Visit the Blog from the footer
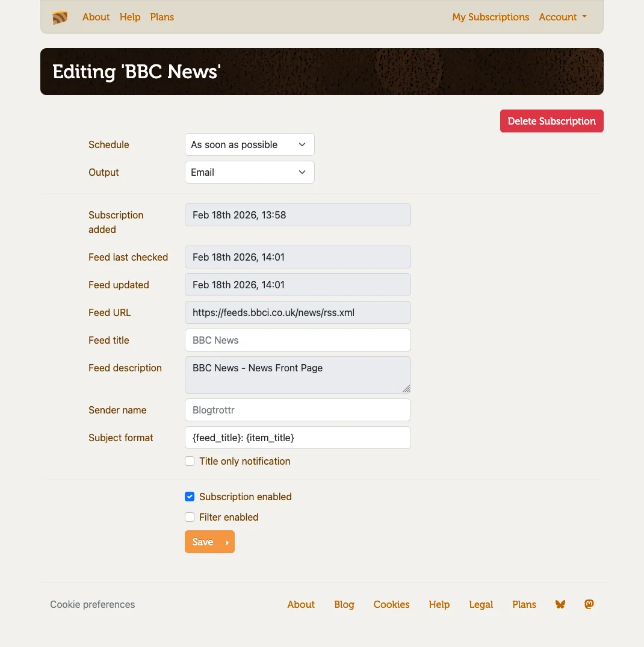The height and width of the screenshot is (647, 644). (344, 604)
